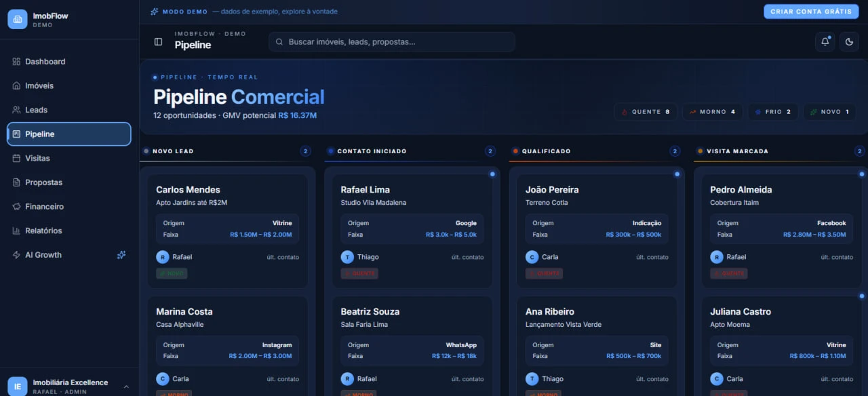
Task: Click the Modo Demo sparkle icon
Action: (x=155, y=12)
